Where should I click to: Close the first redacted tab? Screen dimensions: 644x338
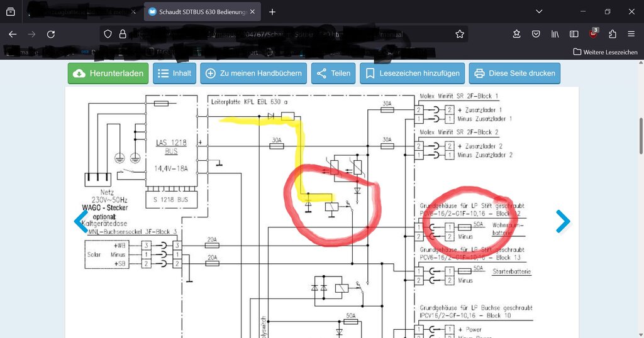click(133, 12)
